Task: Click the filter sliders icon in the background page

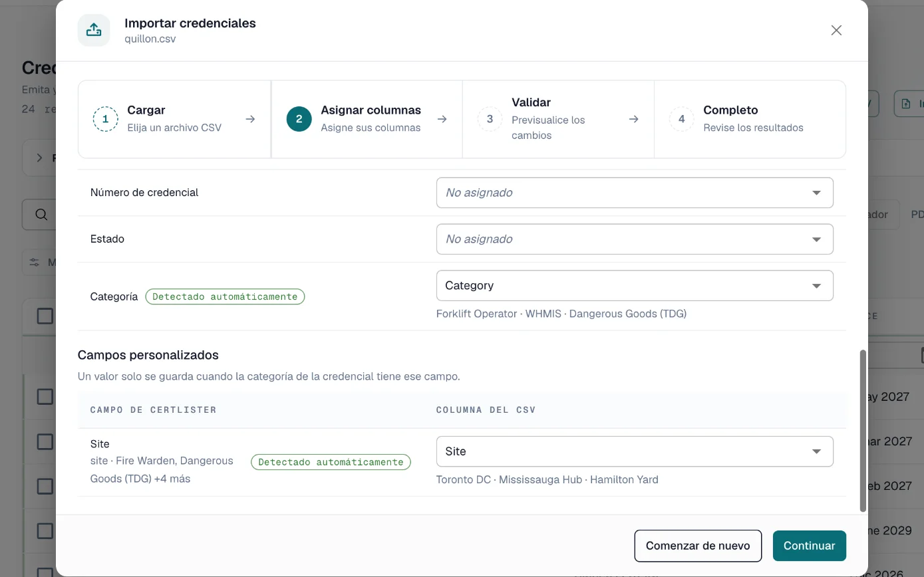Action: pos(35,263)
